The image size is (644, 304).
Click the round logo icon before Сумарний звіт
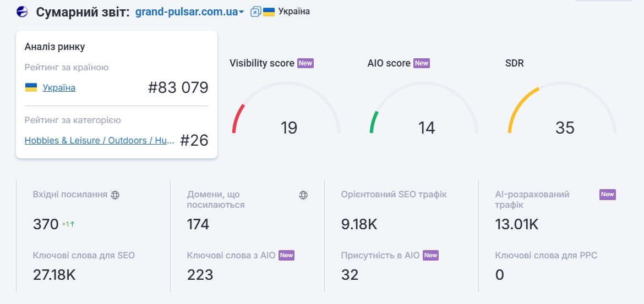point(23,12)
